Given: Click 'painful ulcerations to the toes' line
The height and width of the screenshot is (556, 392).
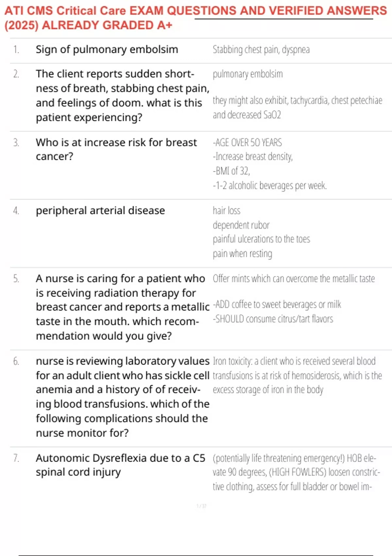Looking at the screenshot, I should coord(261,239).
